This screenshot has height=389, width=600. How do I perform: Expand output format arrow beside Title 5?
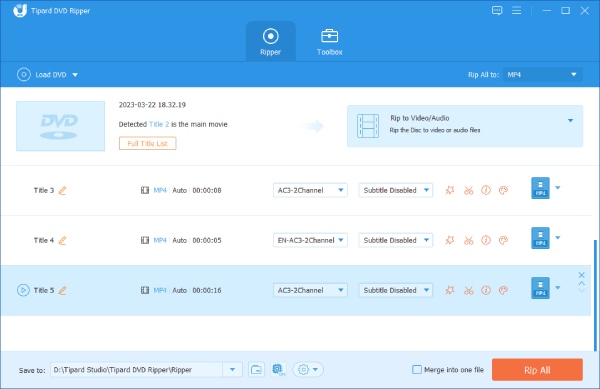pos(558,288)
